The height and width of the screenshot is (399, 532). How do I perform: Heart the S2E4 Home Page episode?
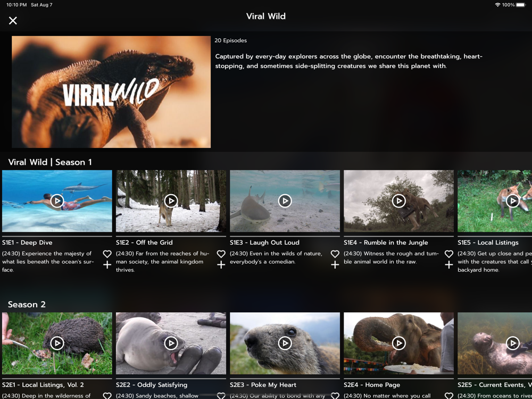[449, 396]
